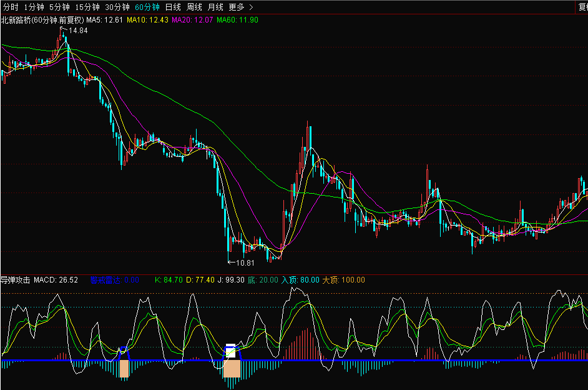Click the 导弹攻击 indicator name
This screenshot has width=588, height=390.
(x=16, y=280)
